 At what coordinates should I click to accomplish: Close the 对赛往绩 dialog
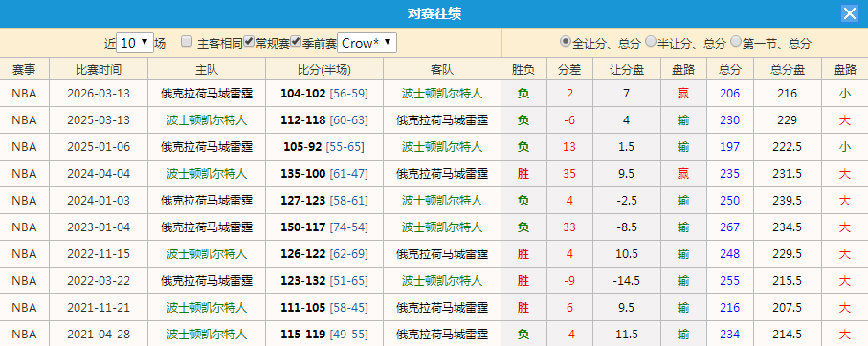pos(849,13)
